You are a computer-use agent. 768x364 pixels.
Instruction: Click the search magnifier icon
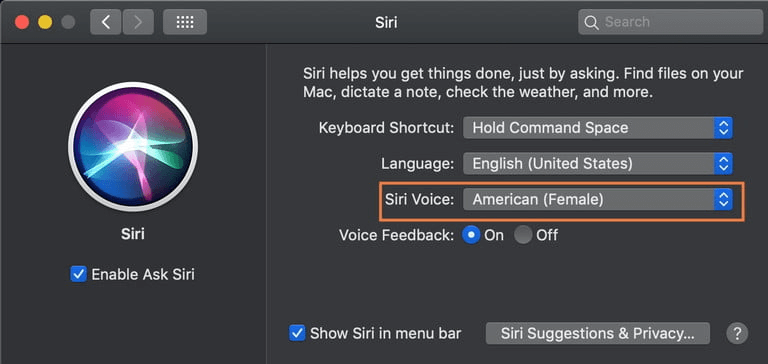592,22
